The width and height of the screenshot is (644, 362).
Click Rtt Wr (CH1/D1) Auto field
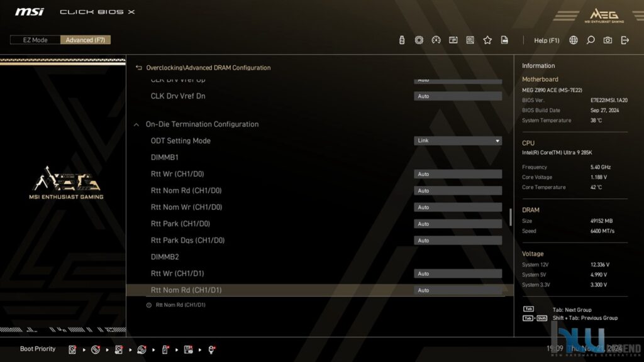(x=458, y=273)
